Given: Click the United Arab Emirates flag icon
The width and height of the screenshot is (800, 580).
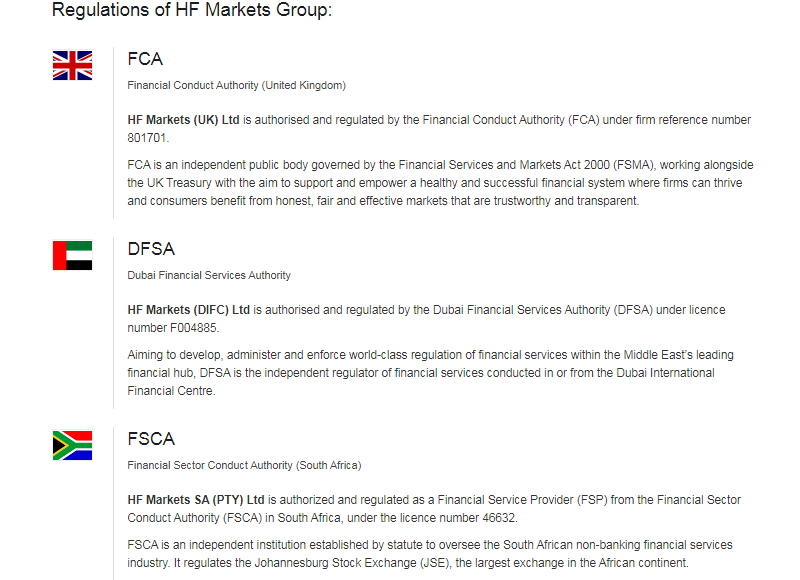Looking at the screenshot, I should point(72,255).
